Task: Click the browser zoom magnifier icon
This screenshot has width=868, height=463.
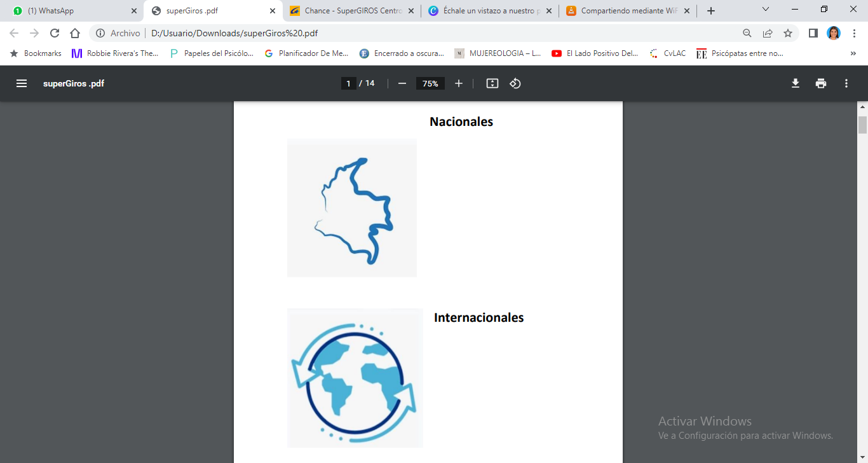Action: [747, 33]
